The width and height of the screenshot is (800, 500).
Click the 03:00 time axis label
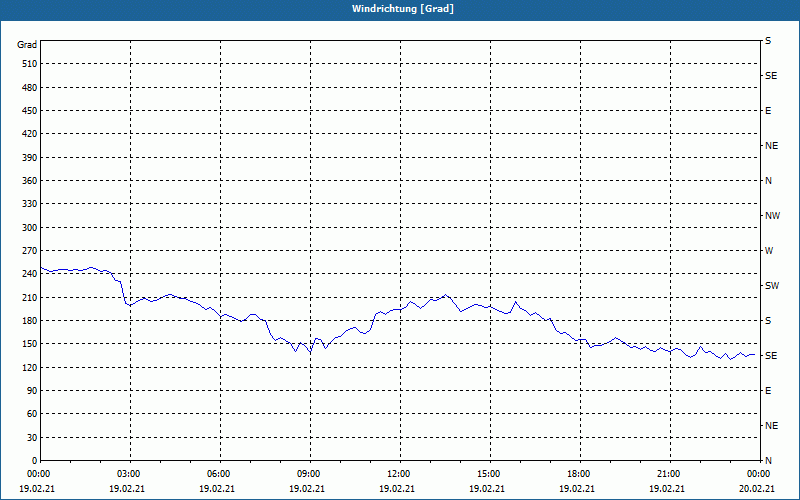[x=127, y=474]
